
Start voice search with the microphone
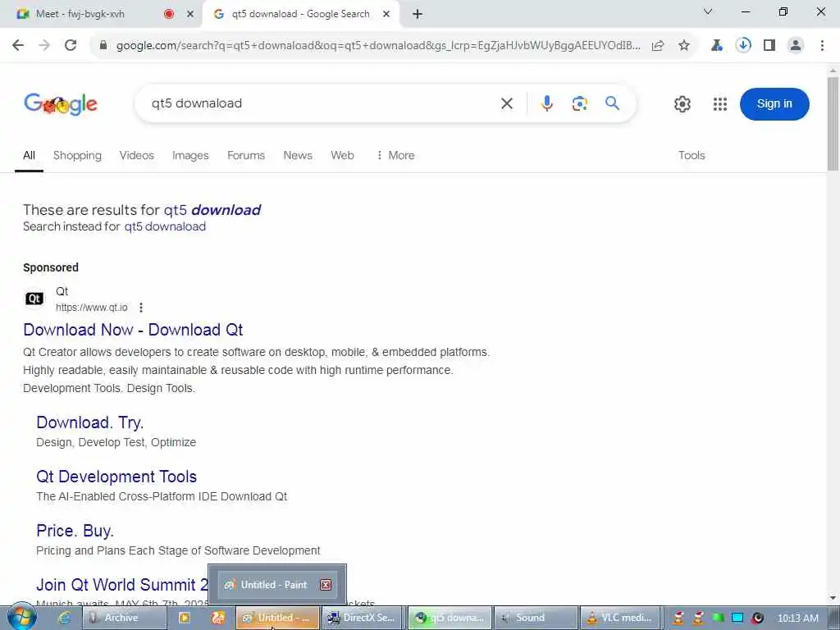(547, 103)
